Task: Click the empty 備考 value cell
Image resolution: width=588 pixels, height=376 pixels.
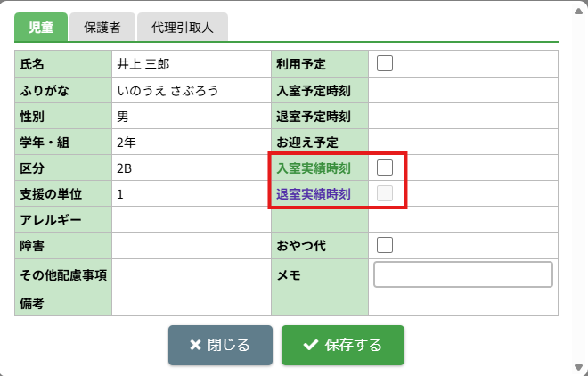Action: pos(192,304)
